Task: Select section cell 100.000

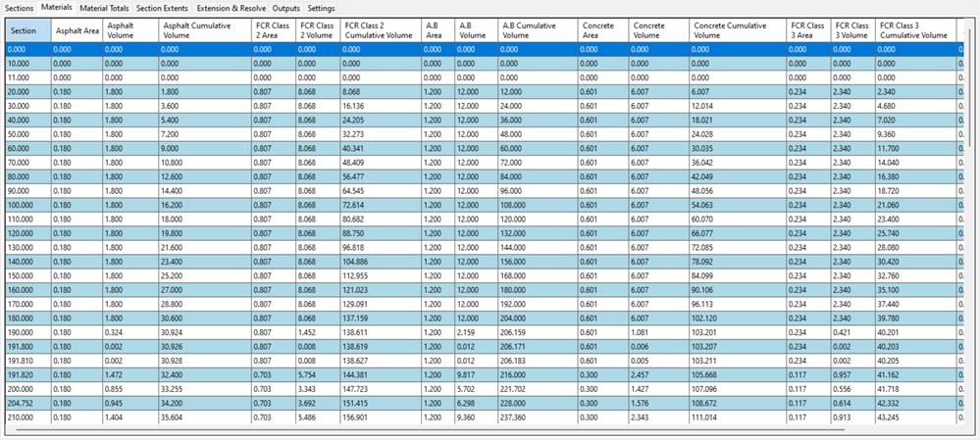Action: point(28,205)
